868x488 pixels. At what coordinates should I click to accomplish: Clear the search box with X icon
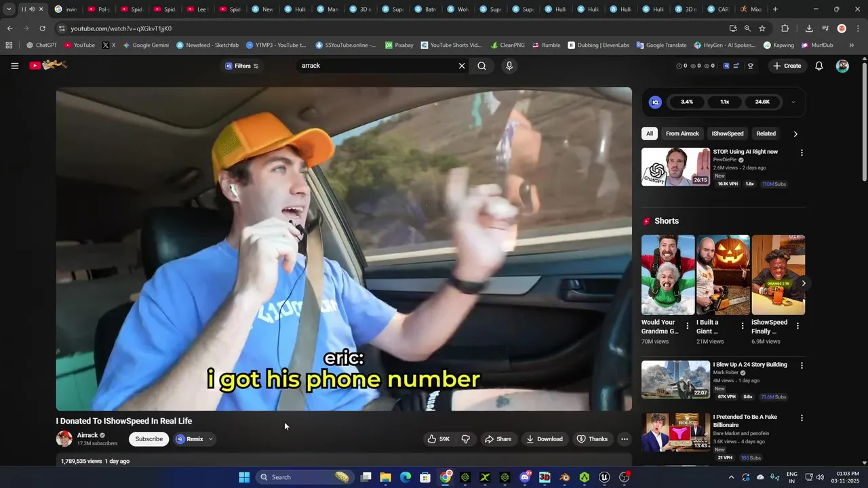pos(462,66)
